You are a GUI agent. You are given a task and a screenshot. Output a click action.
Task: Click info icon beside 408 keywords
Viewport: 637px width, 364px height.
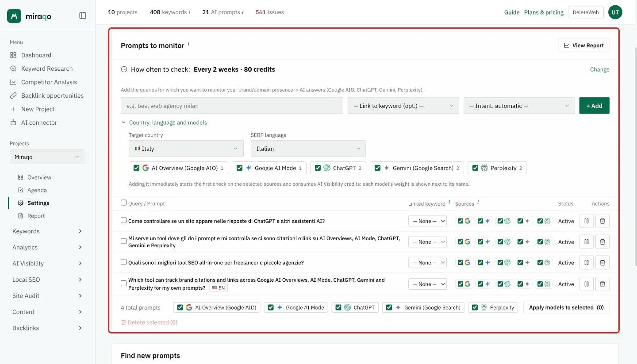pyautogui.click(x=189, y=12)
